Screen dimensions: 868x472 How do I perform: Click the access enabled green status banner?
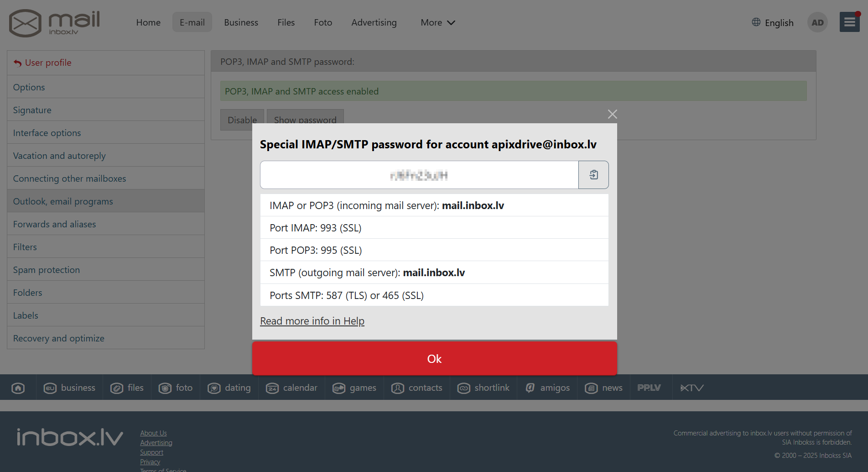pos(513,91)
